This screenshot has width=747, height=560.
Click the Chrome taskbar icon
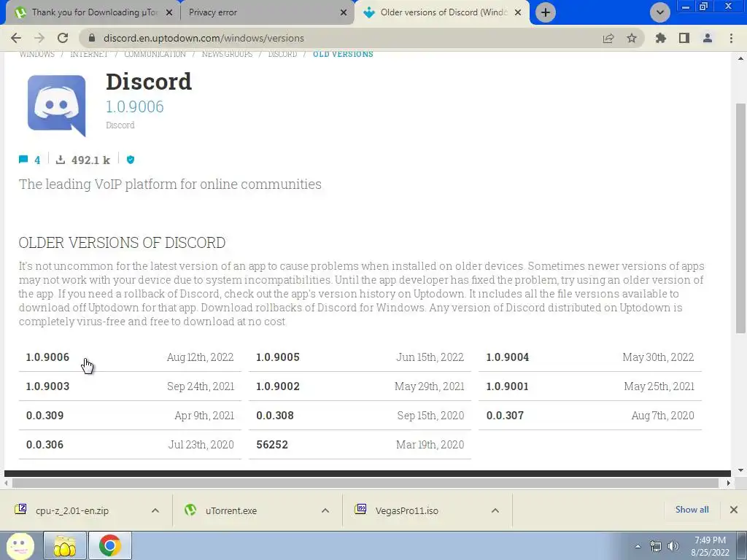[110, 546]
